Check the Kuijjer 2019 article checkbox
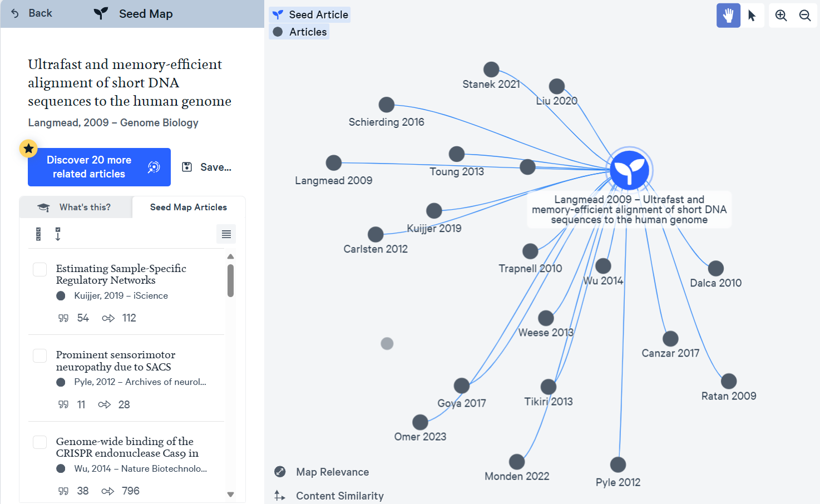The image size is (820, 504). pos(40,270)
